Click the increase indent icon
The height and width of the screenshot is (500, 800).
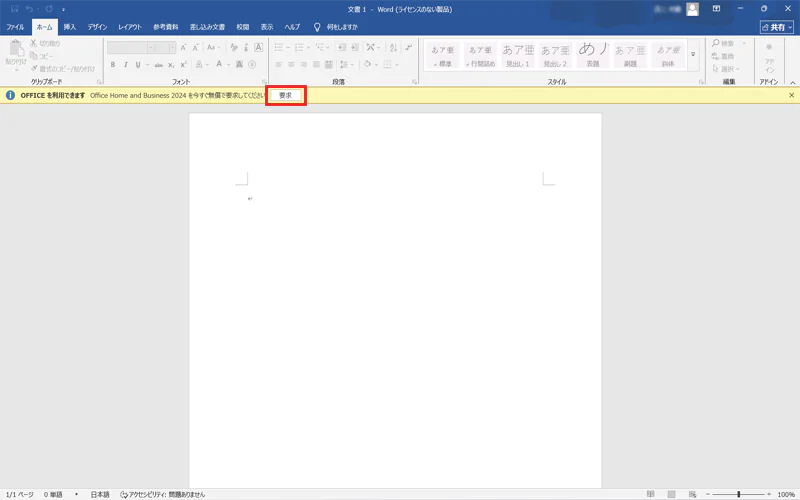pyautogui.click(x=355, y=47)
